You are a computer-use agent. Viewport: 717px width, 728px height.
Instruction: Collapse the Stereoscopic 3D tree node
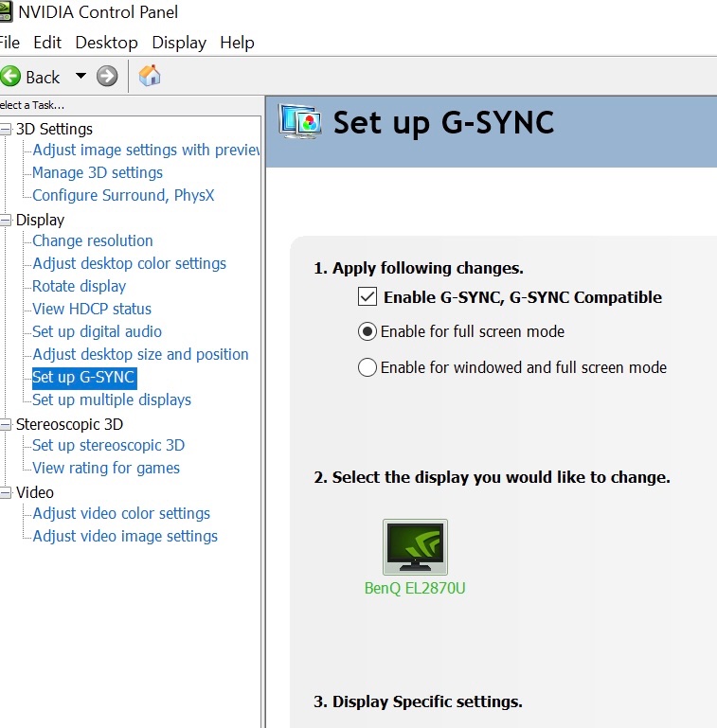click(6, 424)
